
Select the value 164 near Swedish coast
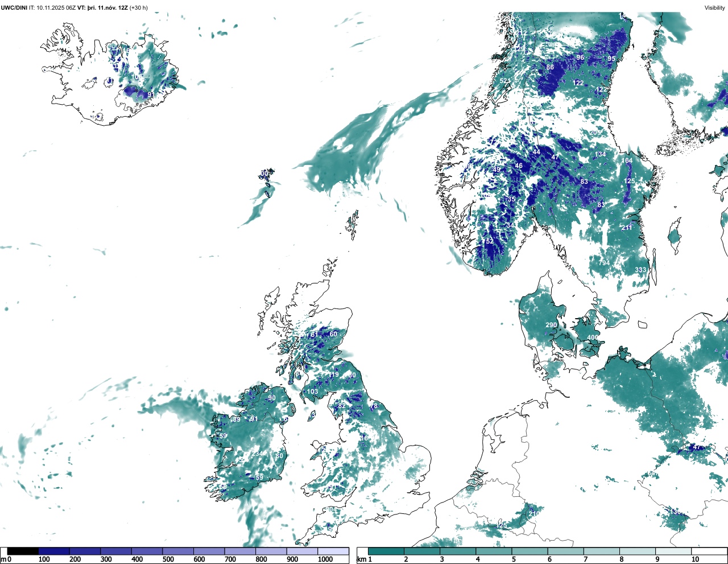click(626, 160)
